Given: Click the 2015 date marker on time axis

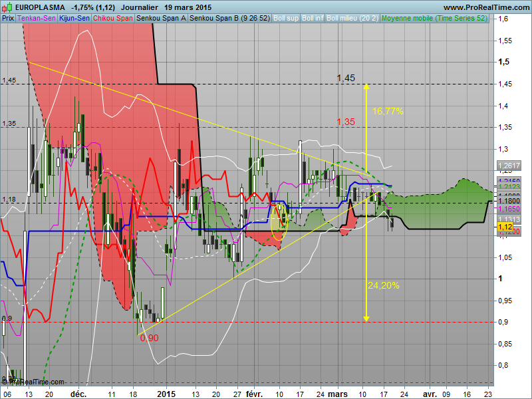Looking at the screenshot, I should coord(165,394).
